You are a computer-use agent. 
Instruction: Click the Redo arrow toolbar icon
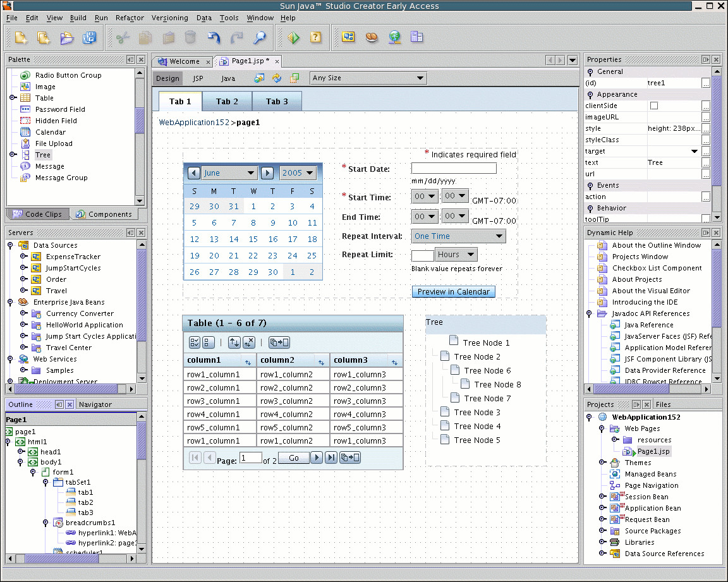[x=237, y=37]
